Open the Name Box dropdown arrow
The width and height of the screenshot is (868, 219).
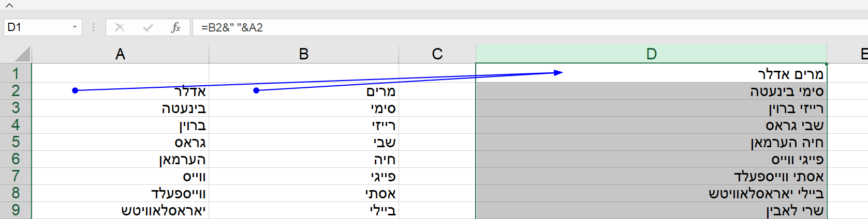[75, 27]
